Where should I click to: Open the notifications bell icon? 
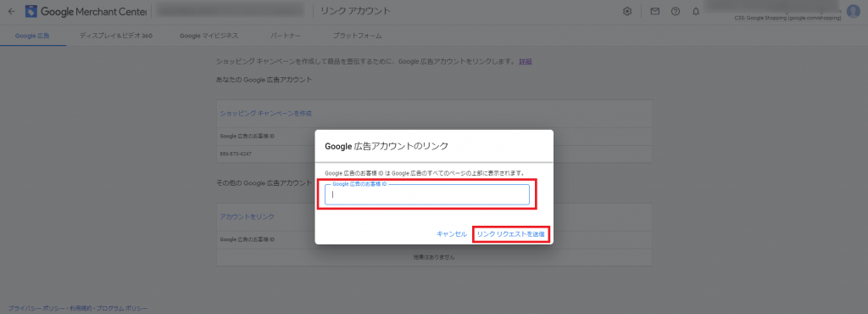[x=696, y=11]
